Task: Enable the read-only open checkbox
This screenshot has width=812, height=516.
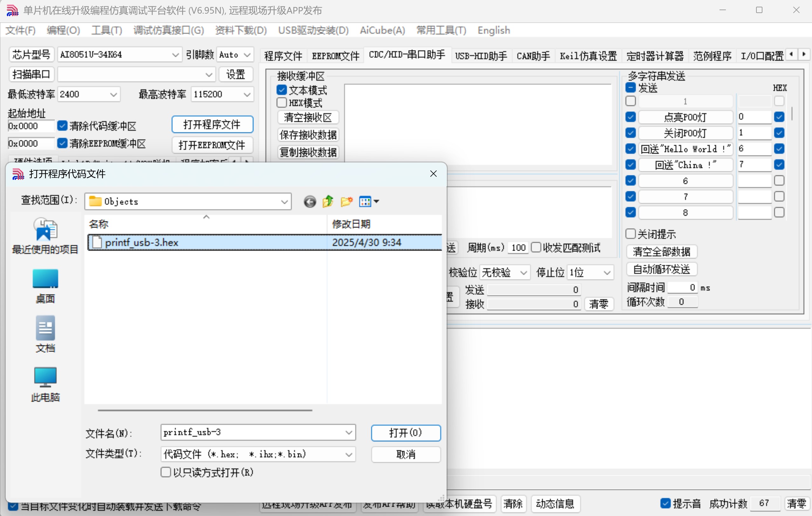Action: [x=166, y=472]
